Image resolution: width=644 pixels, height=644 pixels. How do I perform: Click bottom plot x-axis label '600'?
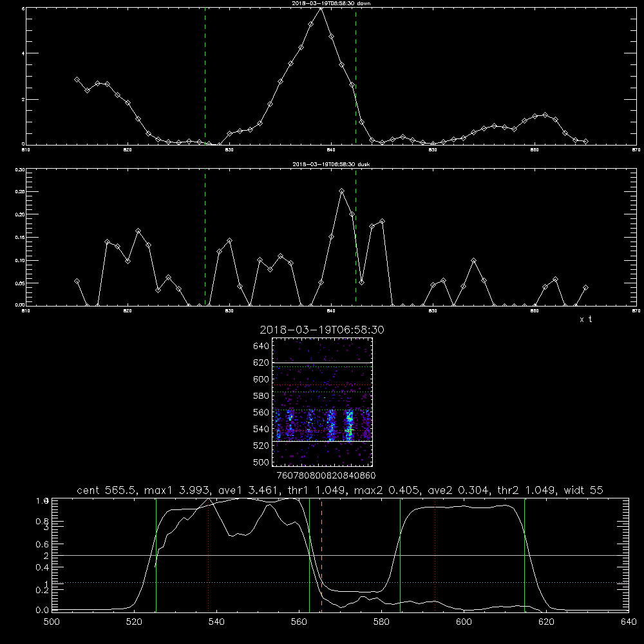click(x=464, y=622)
